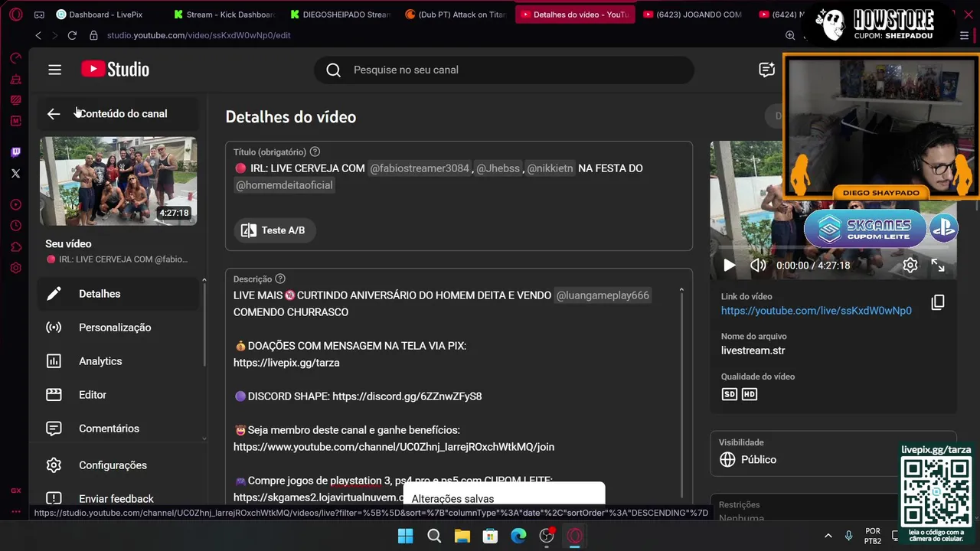Click the YouTube Studio logo
The height and width of the screenshot is (551, 980).
point(116,70)
